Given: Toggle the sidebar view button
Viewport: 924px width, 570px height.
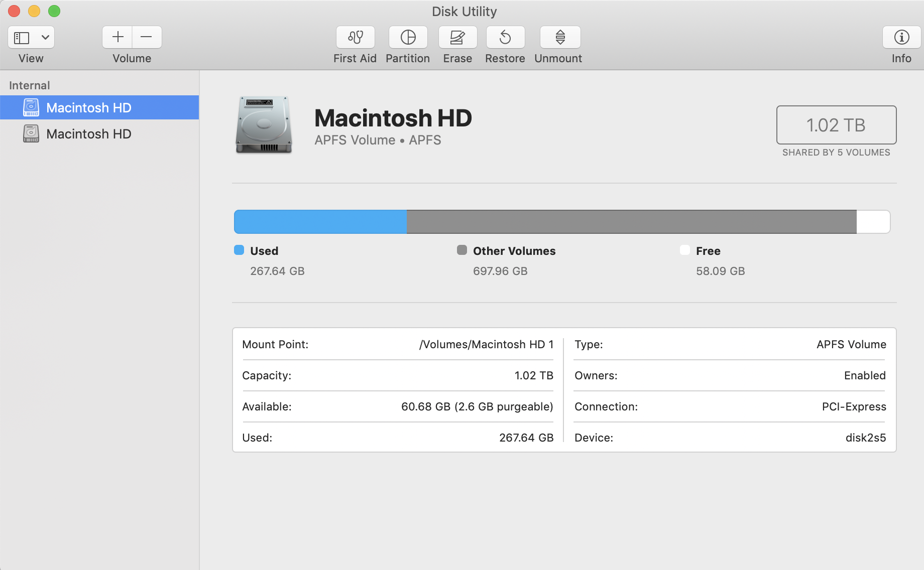Looking at the screenshot, I should coord(22,37).
